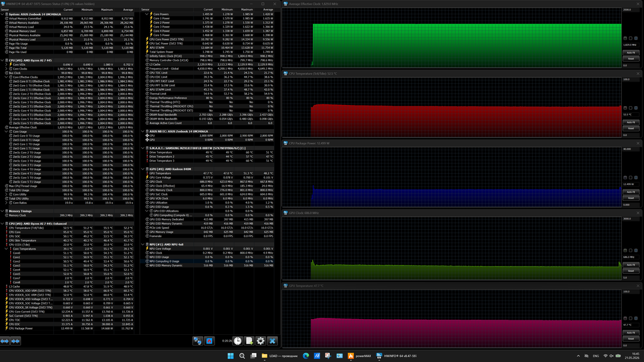
Task: Close sensors with the blue X icon
Action: [x=272, y=341]
